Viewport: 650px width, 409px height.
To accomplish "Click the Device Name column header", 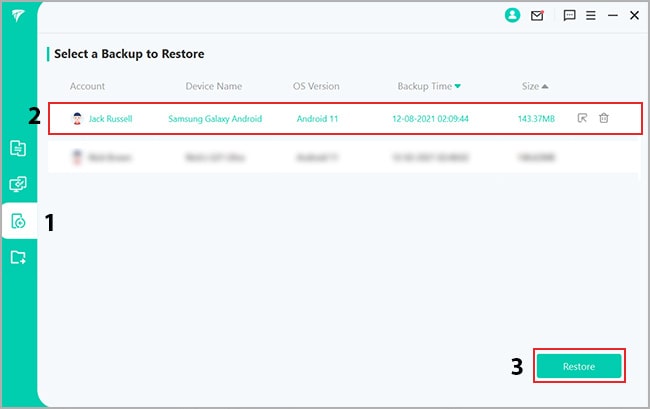I will 213,86.
